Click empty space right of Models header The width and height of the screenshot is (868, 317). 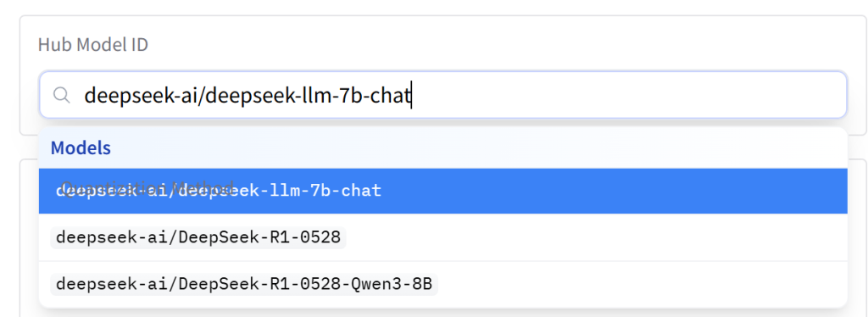476,147
